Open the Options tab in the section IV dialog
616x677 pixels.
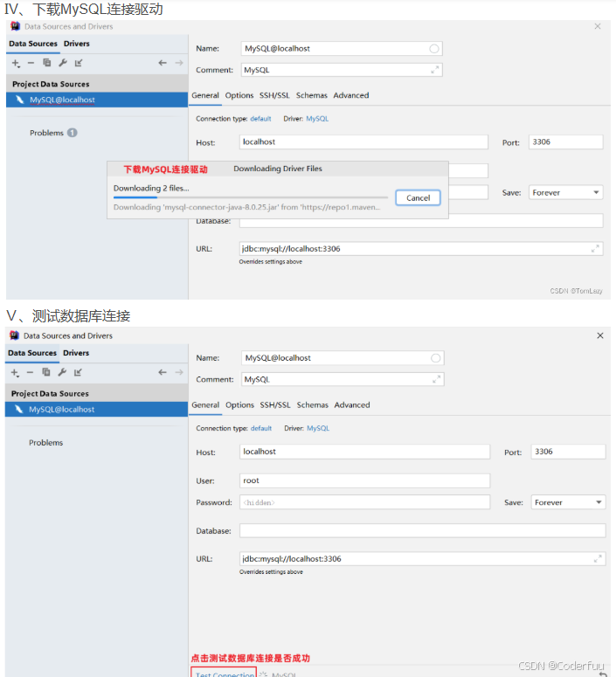pos(239,95)
